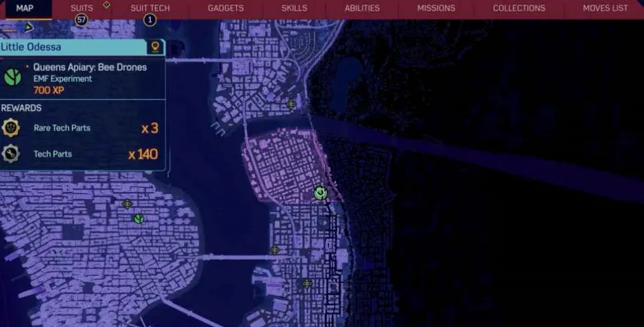Image resolution: width=644 pixels, height=327 pixels.
Task: Click the 1 badge under SUIT TECH
Action: pyautogui.click(x=150, y=19)
